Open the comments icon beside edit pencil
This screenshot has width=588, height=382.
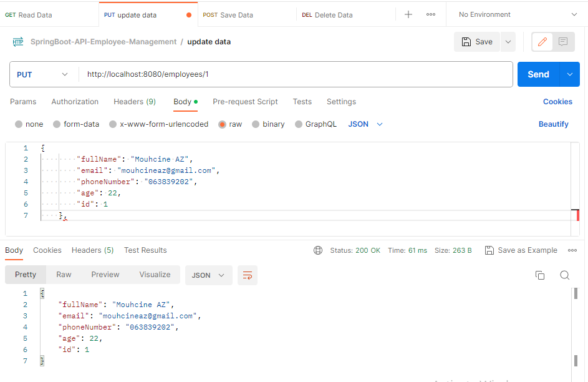point(563,42)
